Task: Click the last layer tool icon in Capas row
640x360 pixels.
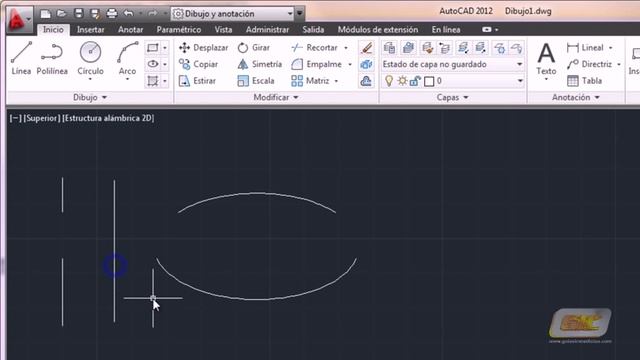Action: click(x=517, y=48)
